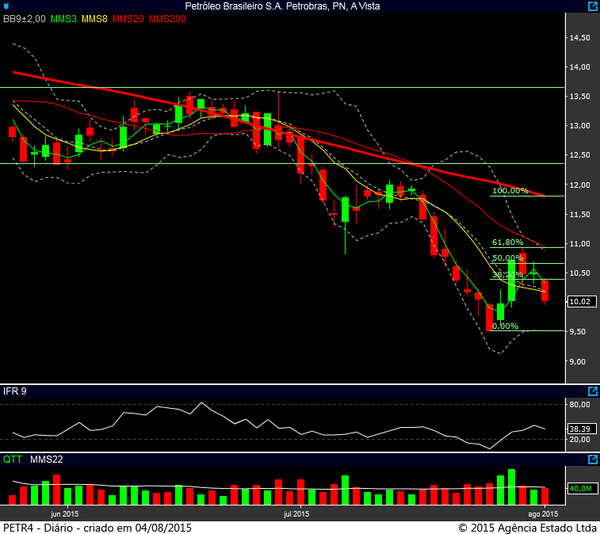Click the volume value tag 40,0M
This screenshot has height=534, width=600.
[x=580, y=488]
